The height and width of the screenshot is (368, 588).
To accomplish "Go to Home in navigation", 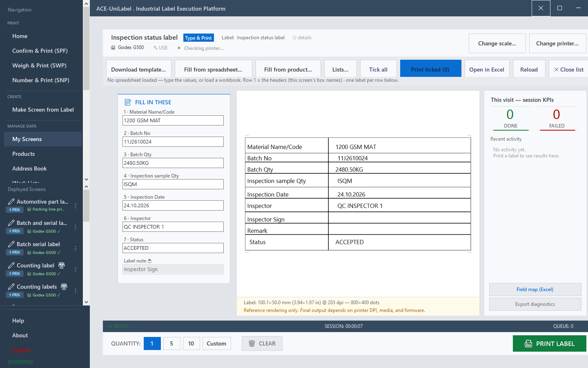I will [x=20, y=36].
